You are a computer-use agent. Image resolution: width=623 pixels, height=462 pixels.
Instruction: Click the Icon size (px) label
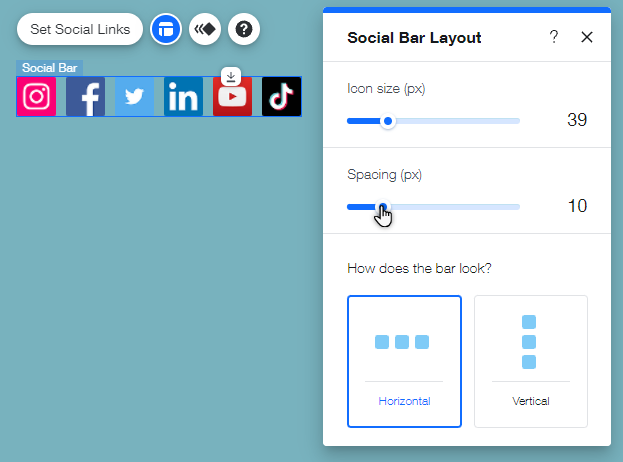[x=386, y=89]
